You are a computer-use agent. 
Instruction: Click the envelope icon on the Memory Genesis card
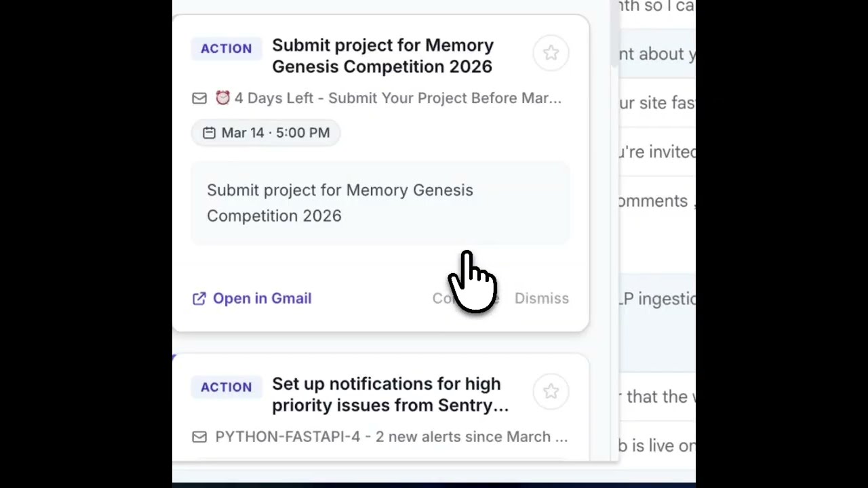tap(199, 98)
